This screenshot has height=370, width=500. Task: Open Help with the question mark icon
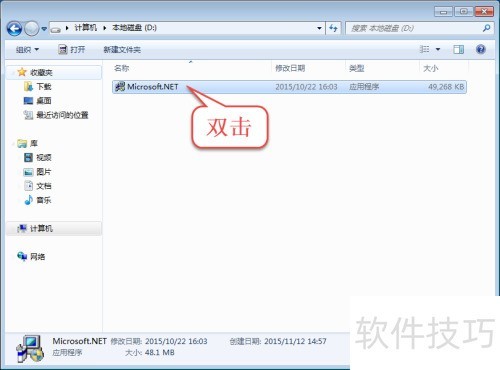[481, 50]
